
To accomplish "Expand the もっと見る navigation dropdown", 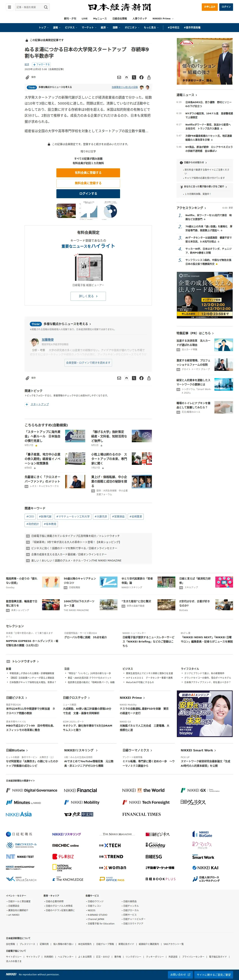I will [x=151, y=27].
